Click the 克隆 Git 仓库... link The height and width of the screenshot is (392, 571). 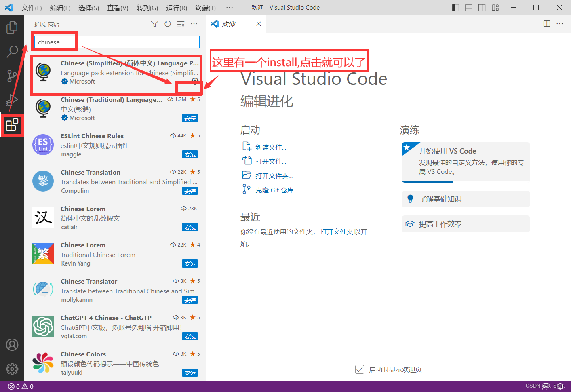coord(277,190)
